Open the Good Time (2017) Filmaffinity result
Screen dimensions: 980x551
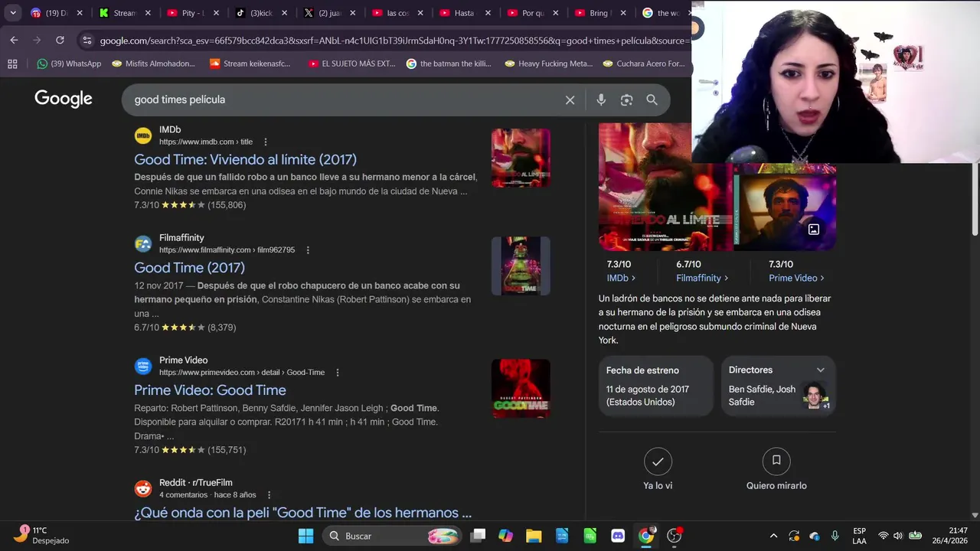pos(189,268)
